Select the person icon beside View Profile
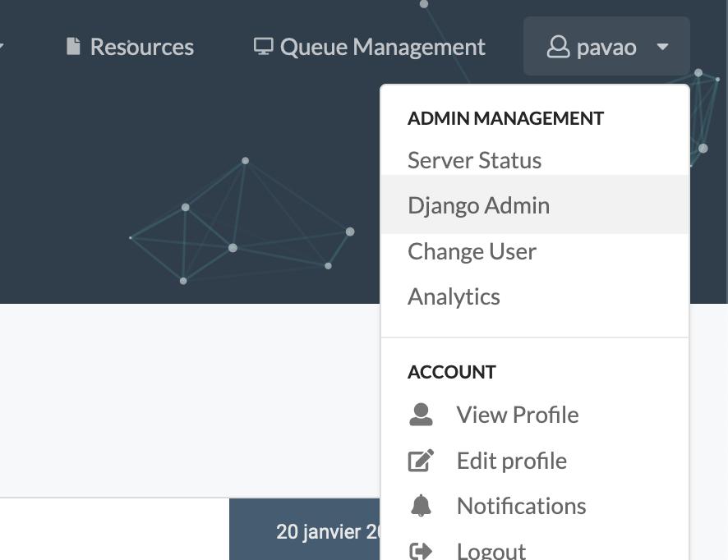Viewport: 728px width, 560px height. 422,415
